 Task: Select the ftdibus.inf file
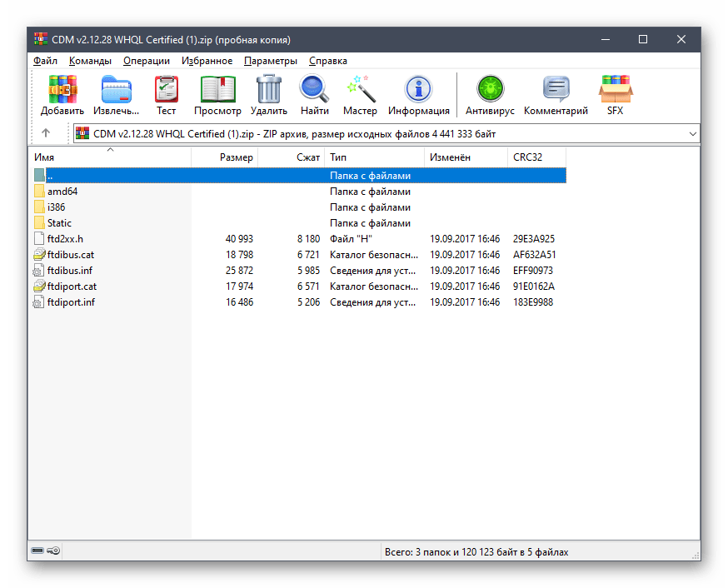pos(69,271)
